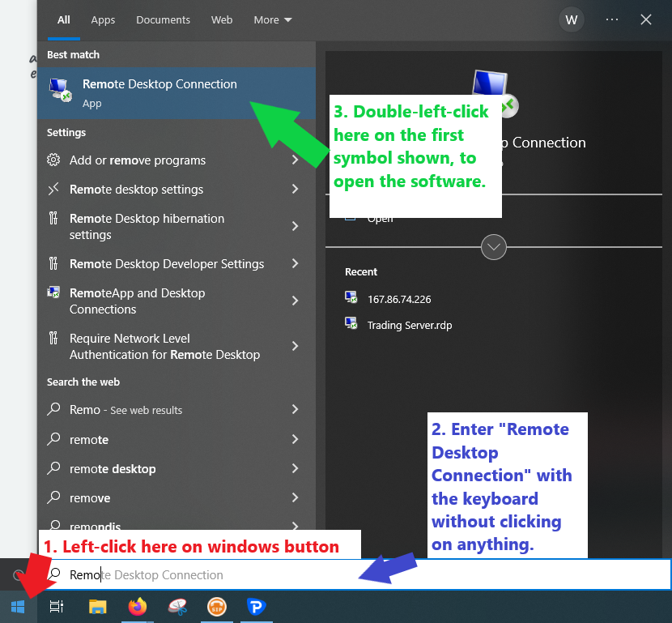Click the Windows Start button

pyautogui.click(x=18, y=607)
